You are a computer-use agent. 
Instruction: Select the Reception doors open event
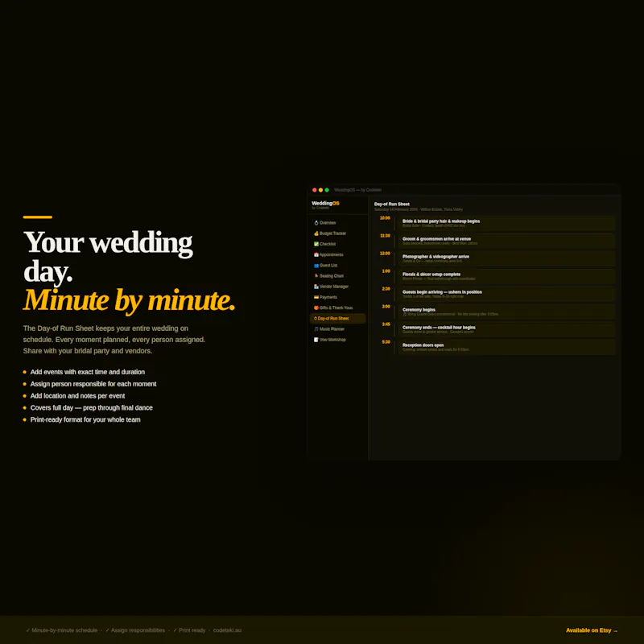point(506,347)
